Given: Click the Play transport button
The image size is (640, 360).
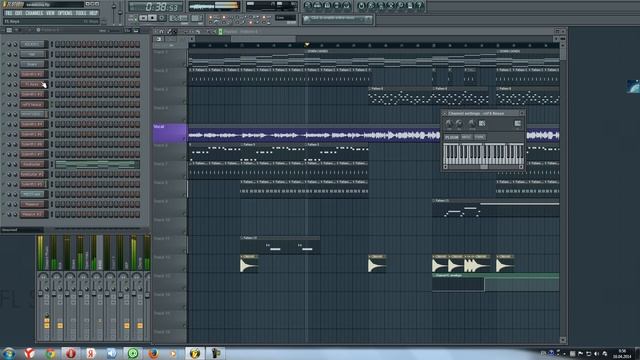Looking at the screenshot, I should point(143,18).
